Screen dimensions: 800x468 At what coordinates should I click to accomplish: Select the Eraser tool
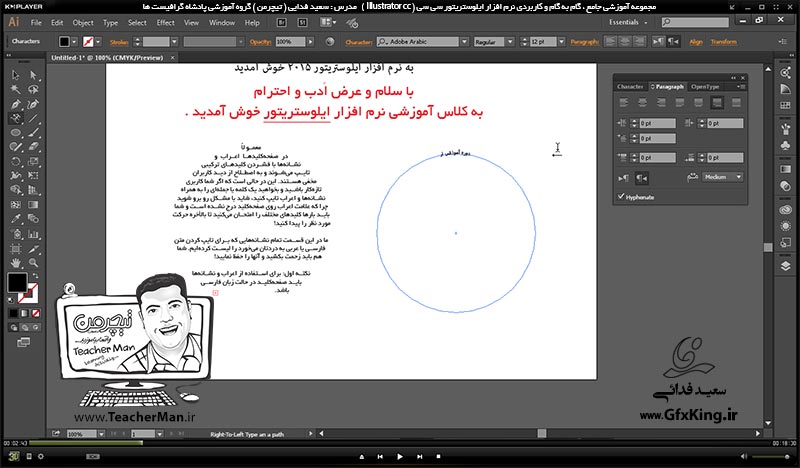click(x=33, y=147)
